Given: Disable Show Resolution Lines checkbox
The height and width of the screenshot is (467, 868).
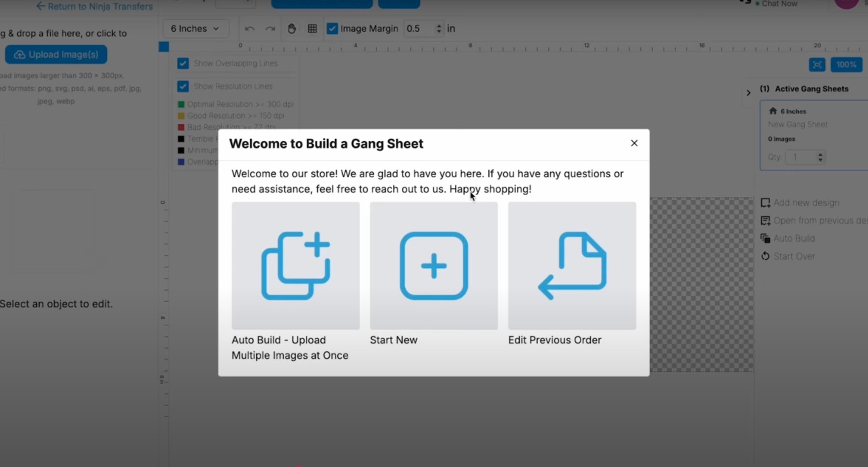Looking at the screenshot, I should pyautogui.click(x=183, y=86).
